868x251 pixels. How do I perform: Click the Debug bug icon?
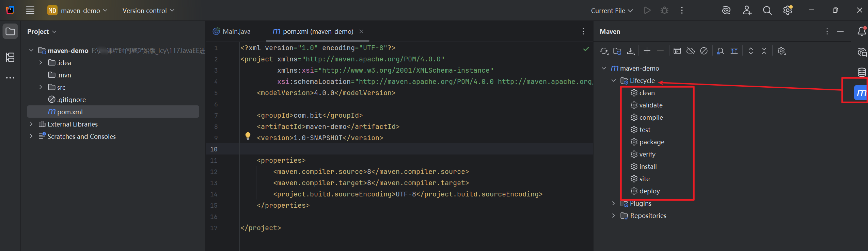click(664, 11)
